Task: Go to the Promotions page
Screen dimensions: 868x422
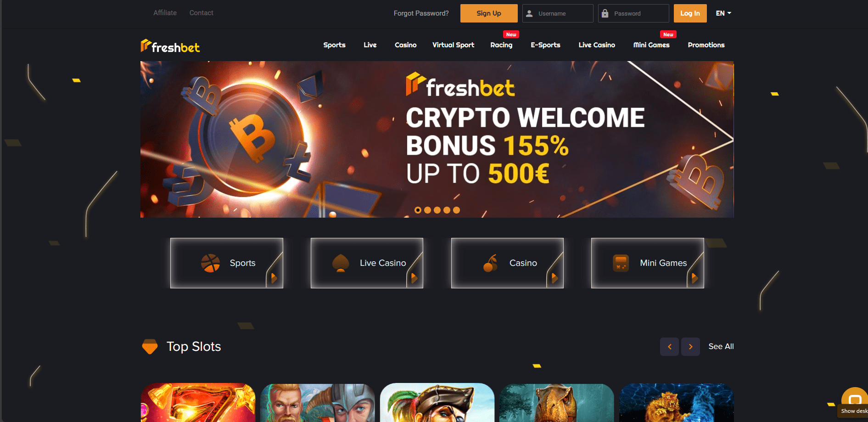Action: pyautogui.click(x=706, y=45)
